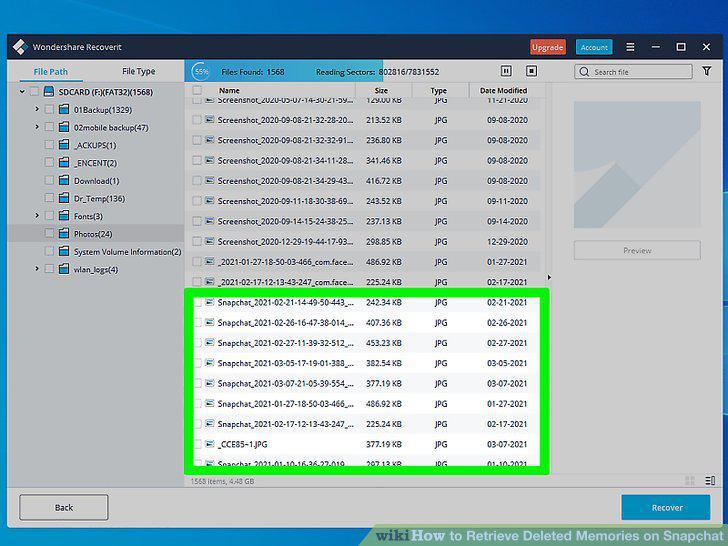Viewport: 728px width, 546px height.
Task: Collapse preview pane with arrow handle
Action: coord(549,277)
